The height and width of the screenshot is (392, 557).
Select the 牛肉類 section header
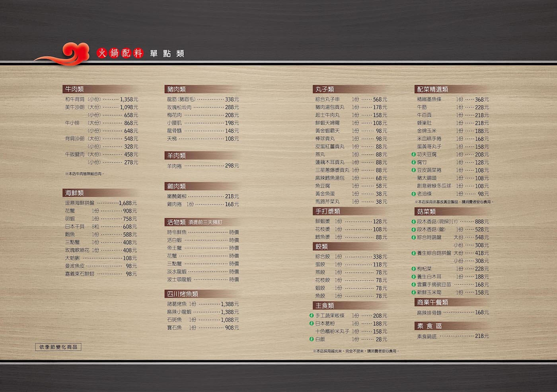click(74, 89)
